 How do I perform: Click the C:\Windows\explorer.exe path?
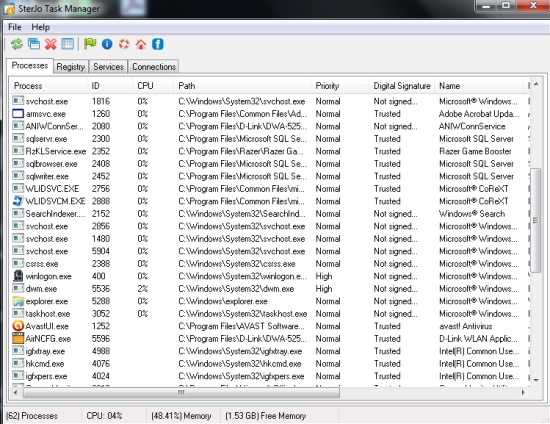click(223, 301)
